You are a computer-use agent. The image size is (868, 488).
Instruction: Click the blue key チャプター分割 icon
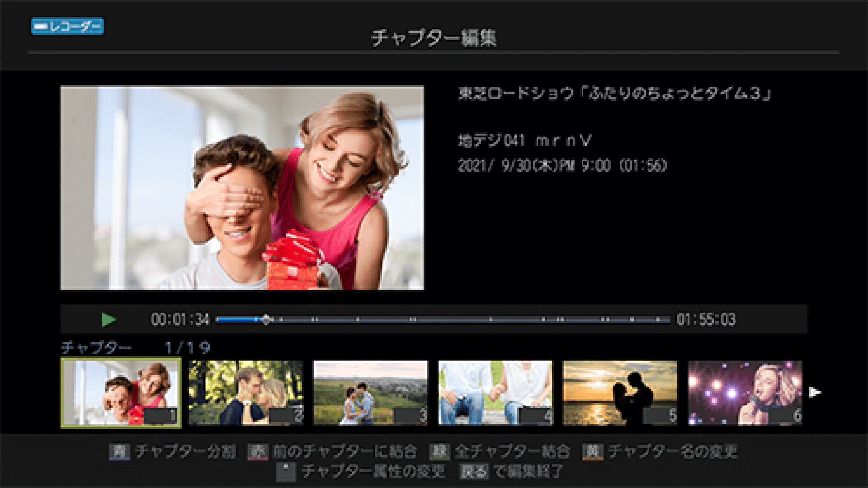[119, 451]
